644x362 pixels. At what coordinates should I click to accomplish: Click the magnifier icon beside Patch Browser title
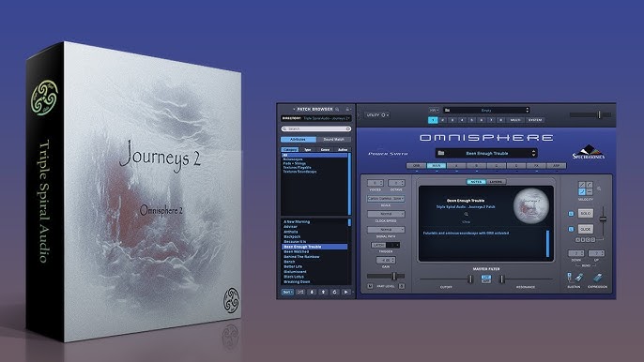(x=337, y=109)
